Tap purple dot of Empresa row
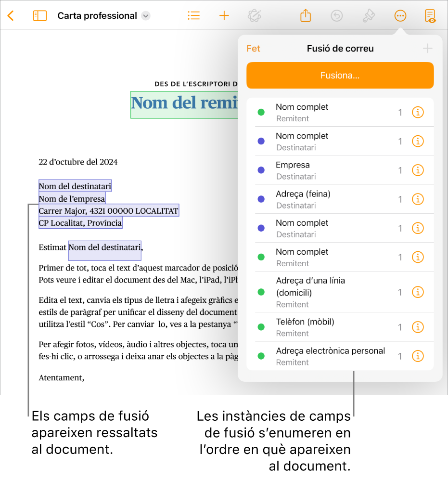Image resolution: width=448 pixels, height=479 pixels. [x=261, y=170]
